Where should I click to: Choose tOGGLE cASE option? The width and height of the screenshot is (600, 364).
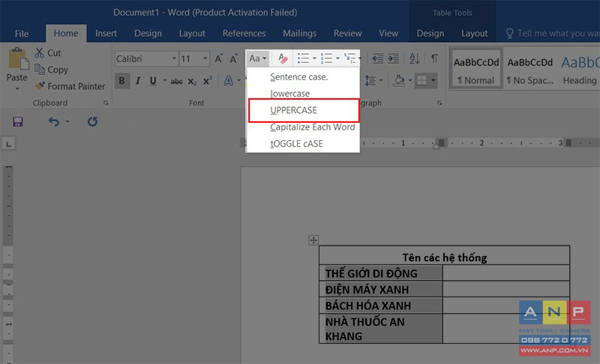pos(303,144)
